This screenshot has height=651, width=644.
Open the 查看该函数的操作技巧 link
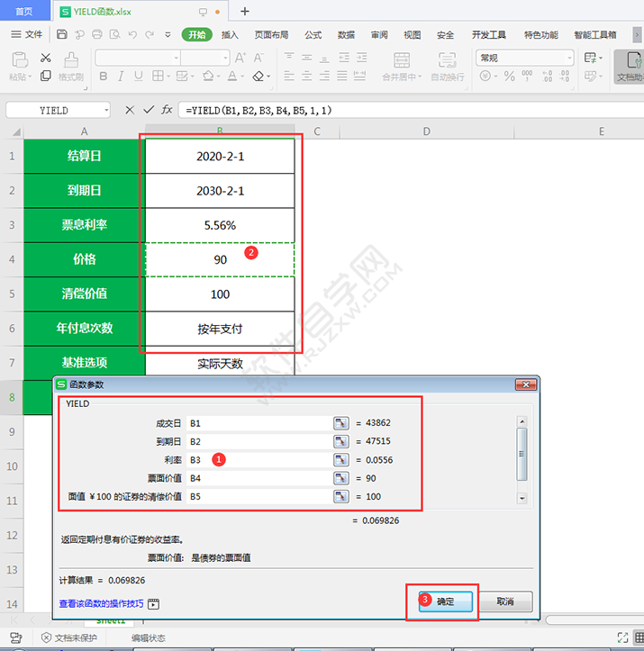(101, 603)
